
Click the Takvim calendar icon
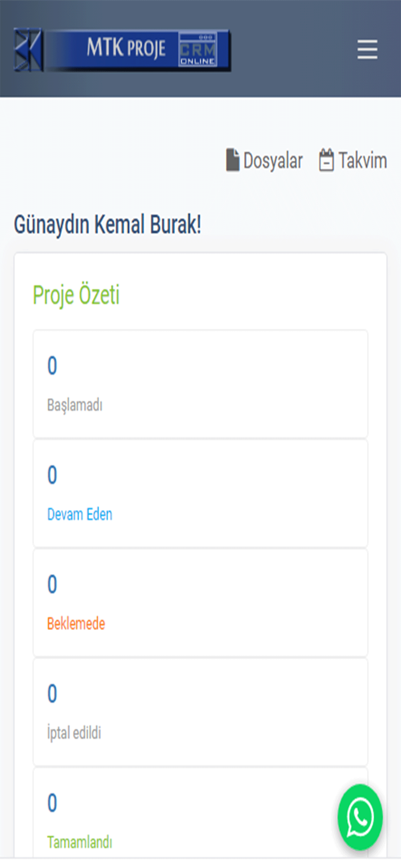coord(326,160)
